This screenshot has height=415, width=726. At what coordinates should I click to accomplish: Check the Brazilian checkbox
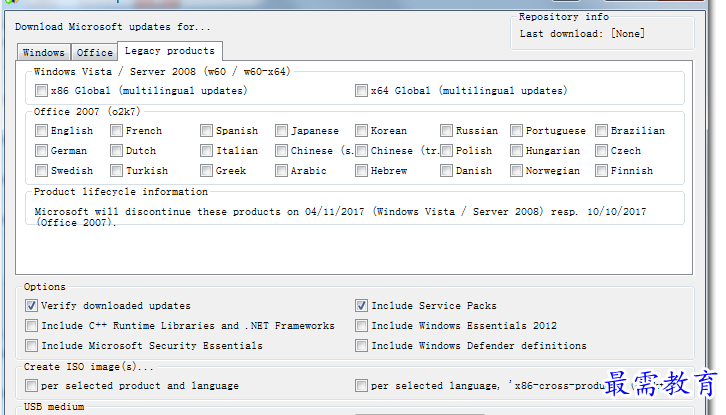[x=601, y=131]
